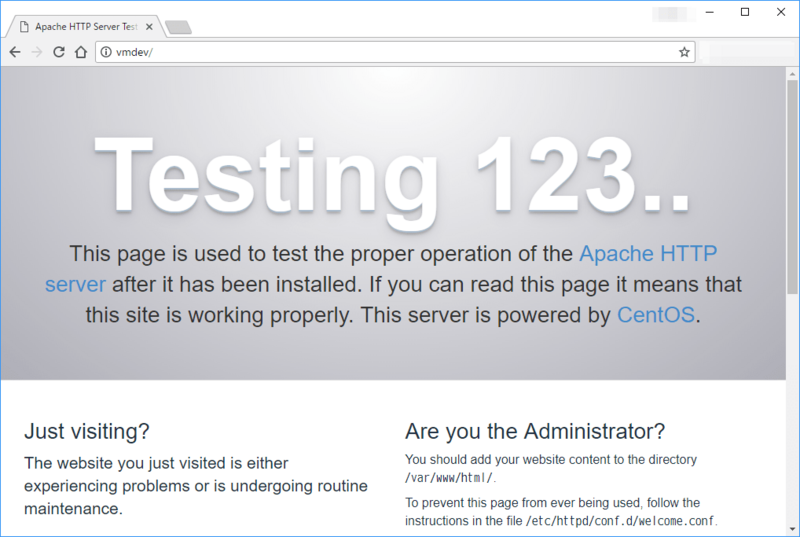800x537 pixels.
Task: Click the 'Just visiting?' heading
Action: click(87, 431)
